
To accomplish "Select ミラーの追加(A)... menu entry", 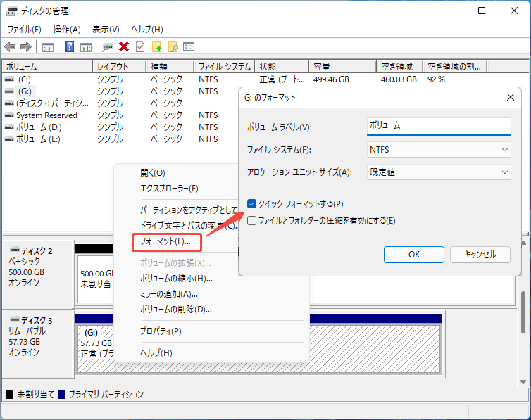I will 169,294.
